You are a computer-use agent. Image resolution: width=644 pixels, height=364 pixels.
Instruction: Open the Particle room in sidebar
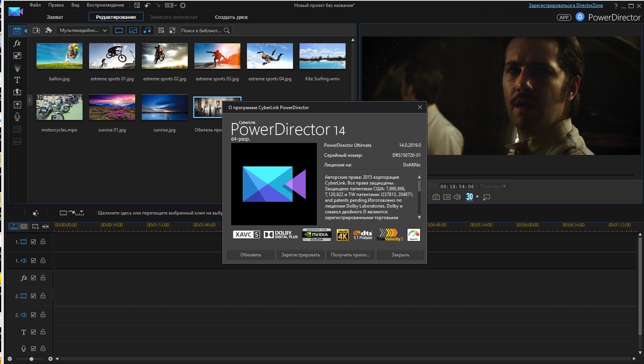point(17,68)
